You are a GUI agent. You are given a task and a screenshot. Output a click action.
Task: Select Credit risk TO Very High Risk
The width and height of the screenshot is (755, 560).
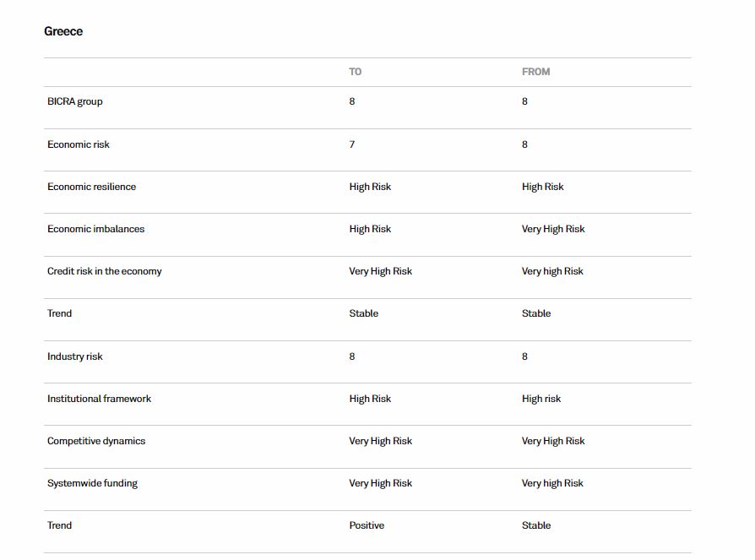tap(381, 271)
